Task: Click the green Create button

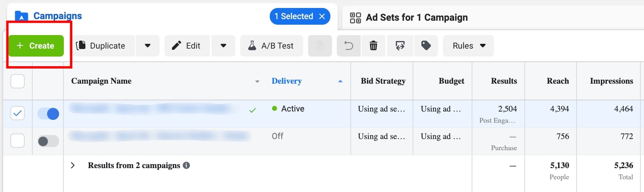Action: click(36, 46)
